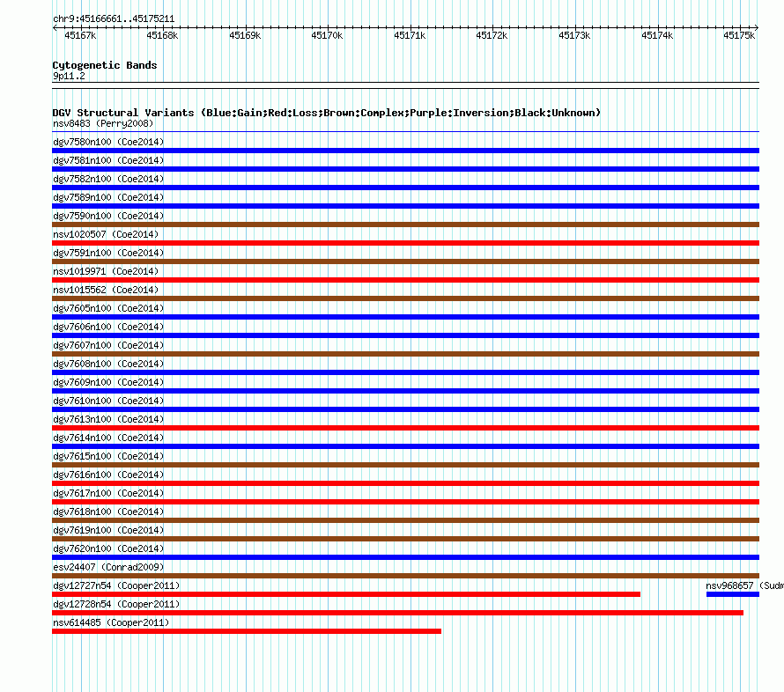The width and height of the screenshot is (784, 692).
Task: Click the Cytogenetic Bands track title
Action: tap(105, 65)
